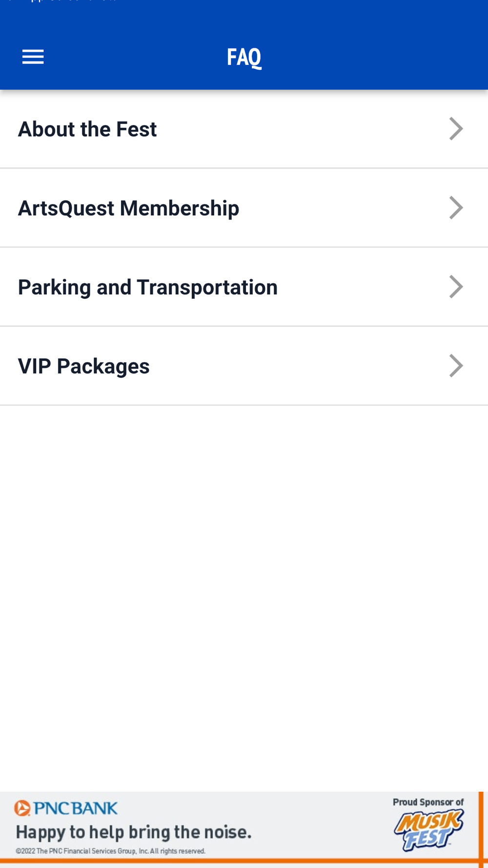The width and height of the screenshot is (488, 868).
Task: Tap the empty area below VIP Packages
Action: pos(244,586)
